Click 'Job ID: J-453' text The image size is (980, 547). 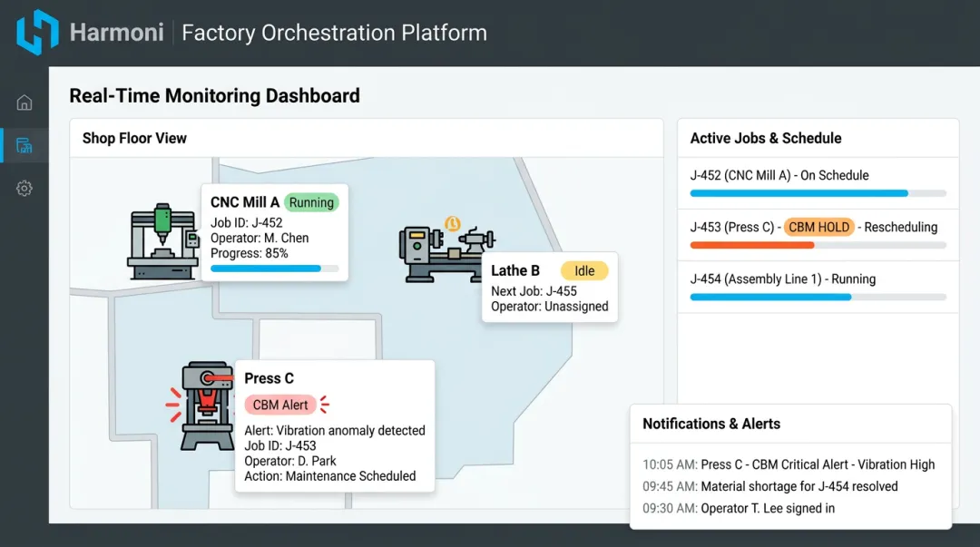pyautogui.click(x=280, y=445)
